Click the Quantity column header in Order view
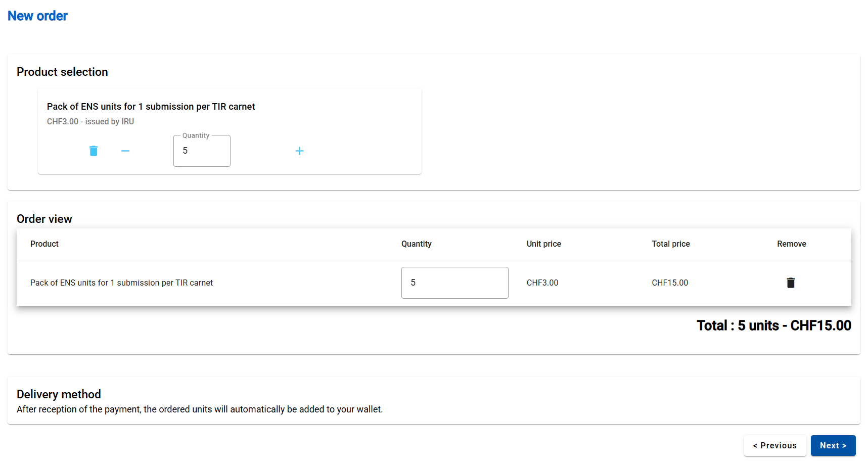Screen dimensions: 868x464 (416, 244)
